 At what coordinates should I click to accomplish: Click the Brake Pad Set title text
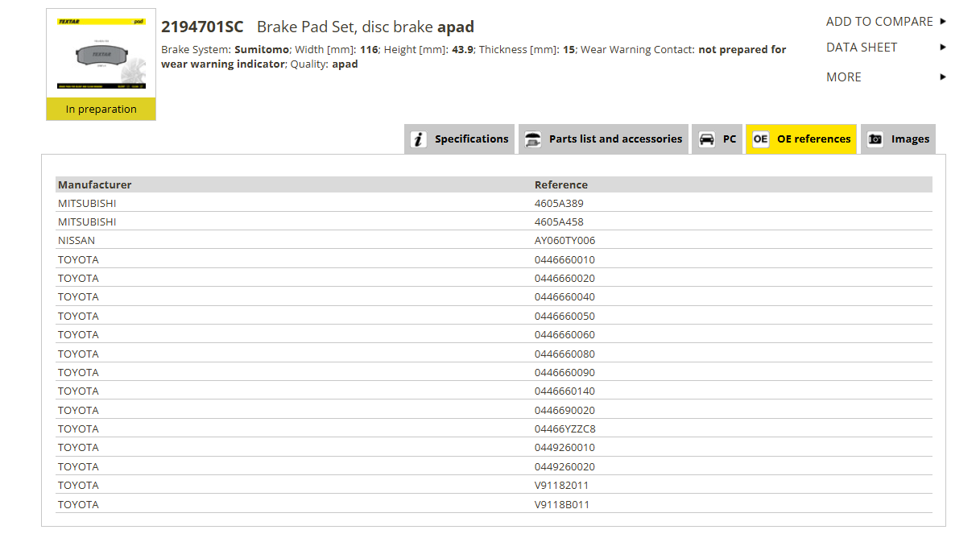[366, 27]
